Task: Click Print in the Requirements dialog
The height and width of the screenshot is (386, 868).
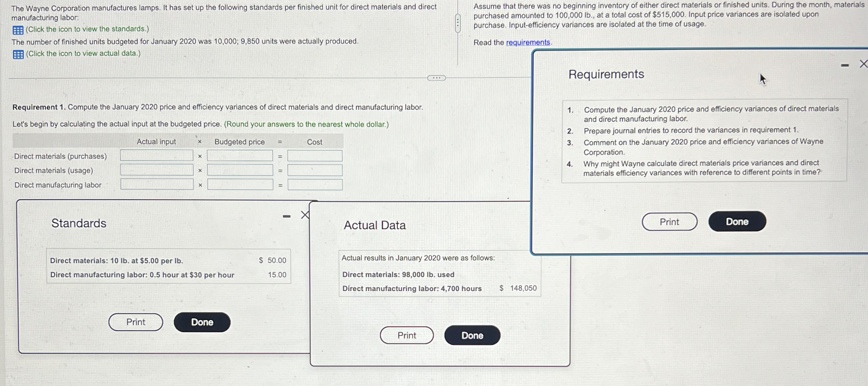Action: 669,222
